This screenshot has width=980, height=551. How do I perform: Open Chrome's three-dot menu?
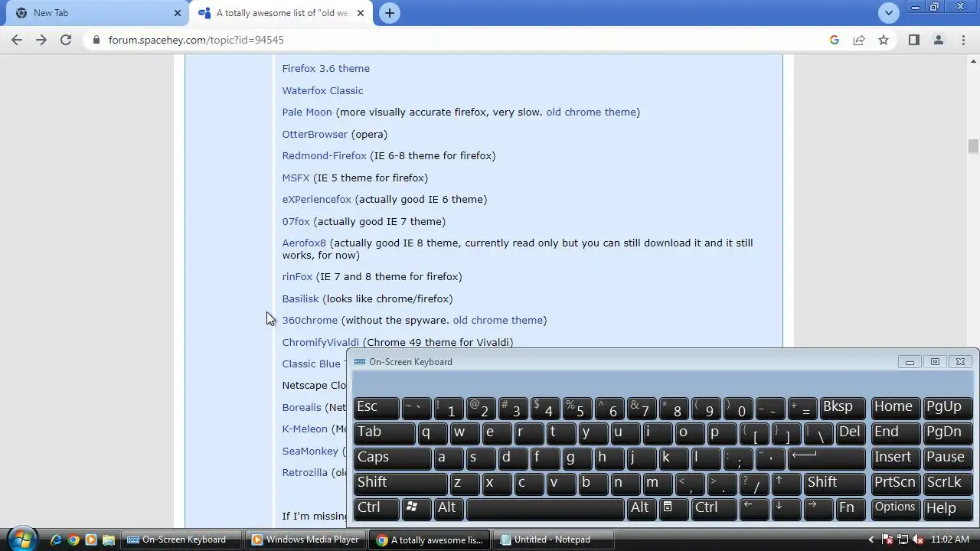coord(963,40)
